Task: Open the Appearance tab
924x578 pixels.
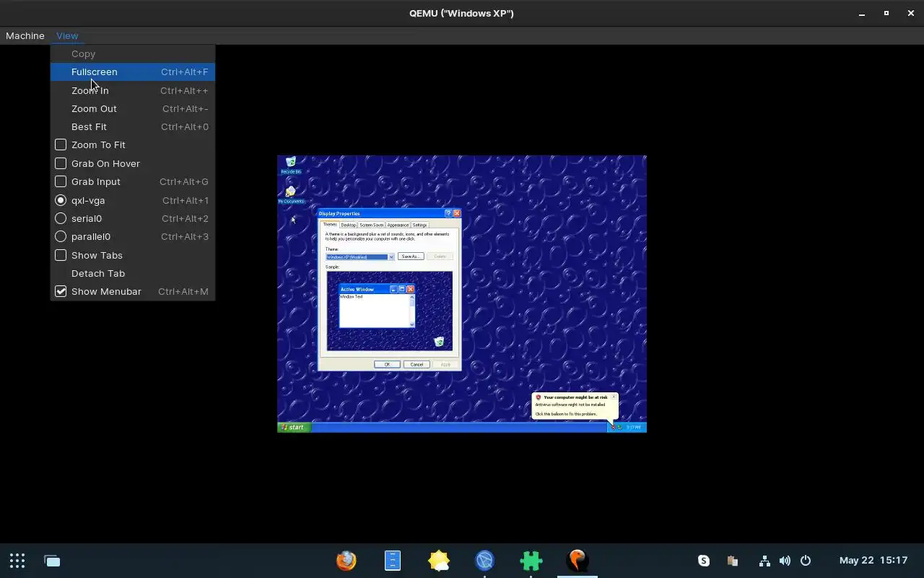Action: click(398, 225)
